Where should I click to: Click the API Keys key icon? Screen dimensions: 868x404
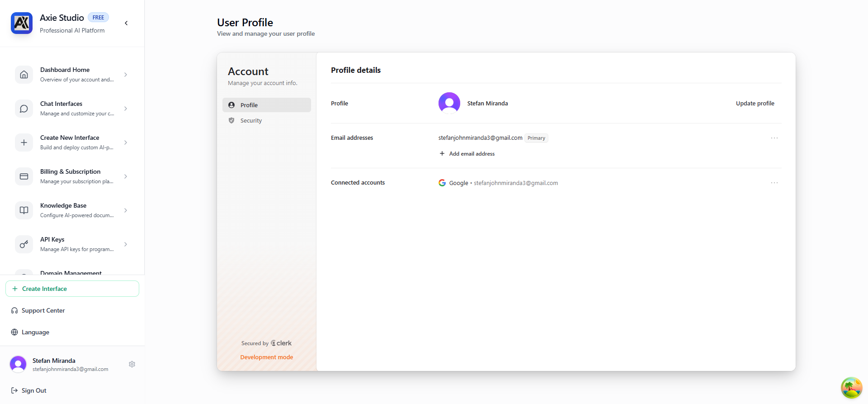pyautogui.click(x=24, y=244)
